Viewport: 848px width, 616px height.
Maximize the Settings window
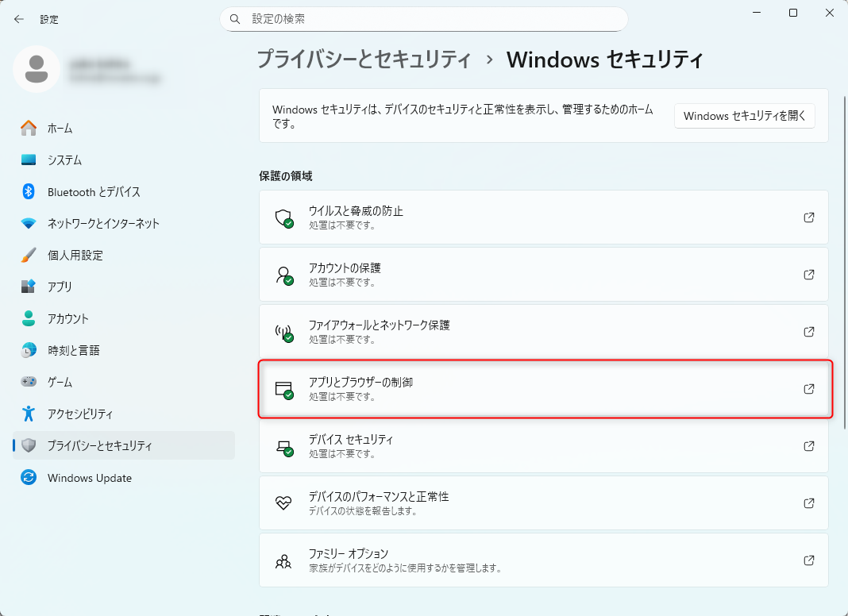[x=793, y=13]
